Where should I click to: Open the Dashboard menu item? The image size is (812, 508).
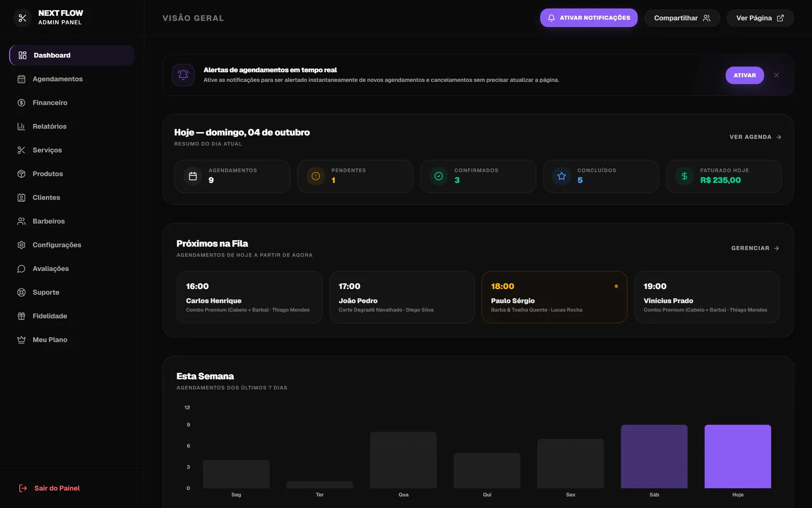point(72,55)
